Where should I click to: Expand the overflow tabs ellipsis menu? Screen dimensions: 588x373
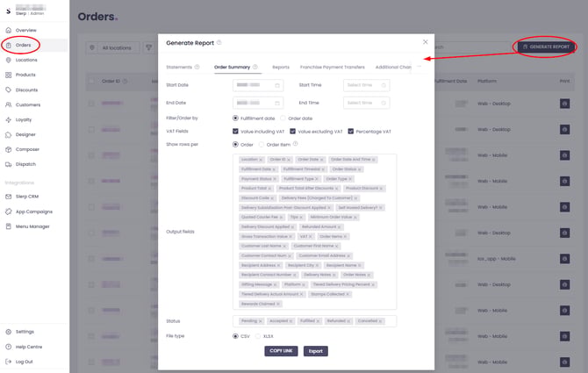(x=419, y=67)
